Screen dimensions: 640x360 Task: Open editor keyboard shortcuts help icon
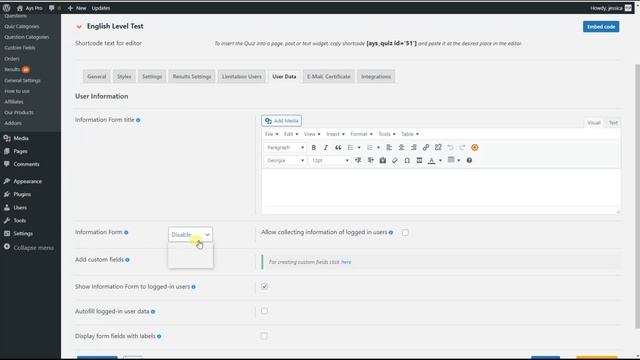469,160
